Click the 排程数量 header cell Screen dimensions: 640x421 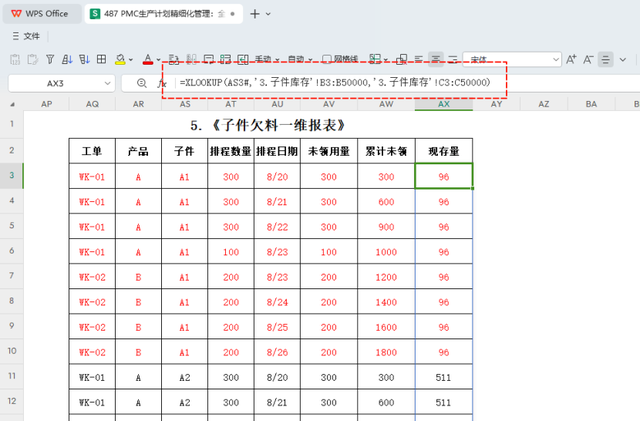point(231,151)
